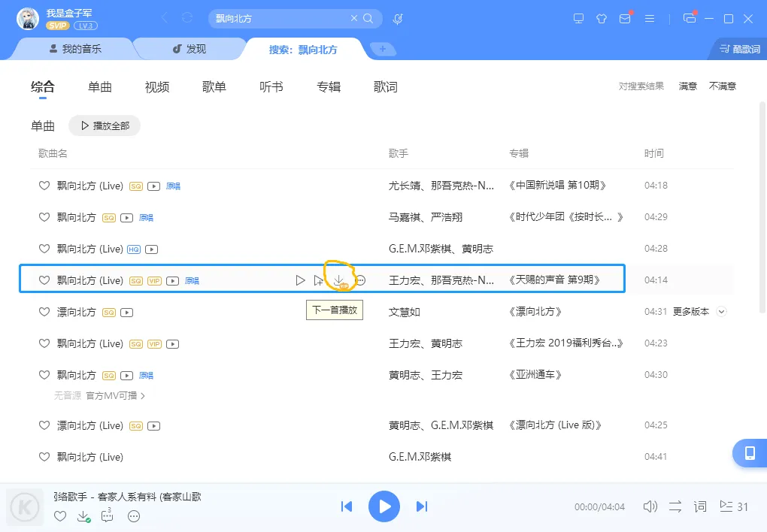The height and width of the screenshot is (532, 767).
Task: Open MV icon for 文慧如 row
Action: (126, 313)
